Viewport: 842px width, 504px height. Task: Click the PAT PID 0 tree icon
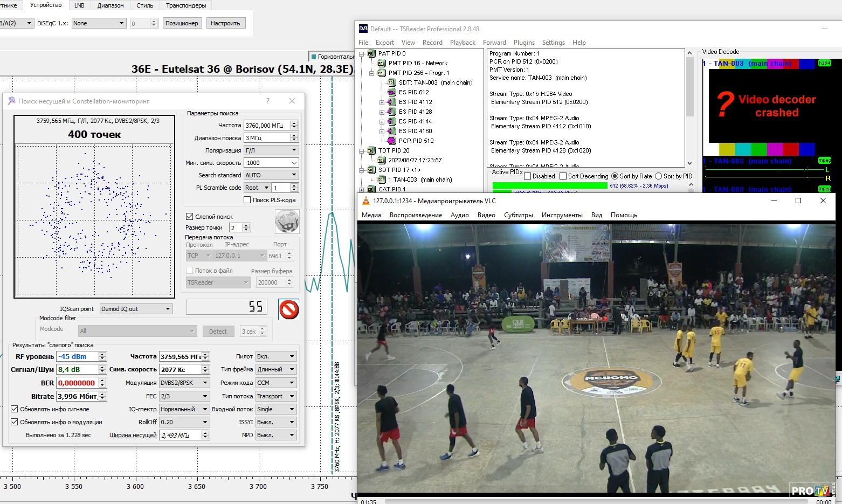pos(371,53)
